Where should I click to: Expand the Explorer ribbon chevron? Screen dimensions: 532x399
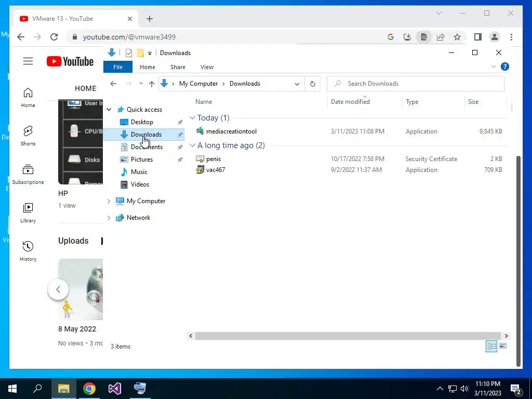point(494,66)
